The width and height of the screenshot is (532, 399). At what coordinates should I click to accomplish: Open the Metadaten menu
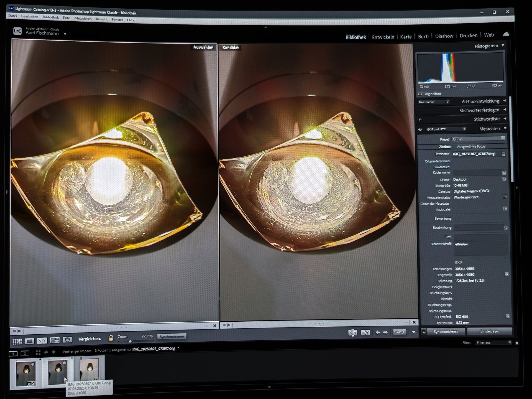(x=83, y=19)
